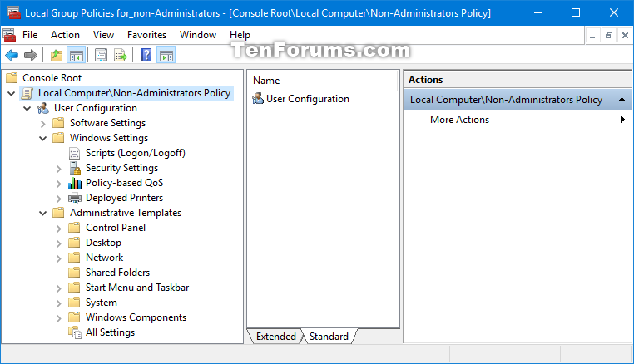Click the Windows Components folder icon
The width and height of the screenshot is (634, 364).
74,317
